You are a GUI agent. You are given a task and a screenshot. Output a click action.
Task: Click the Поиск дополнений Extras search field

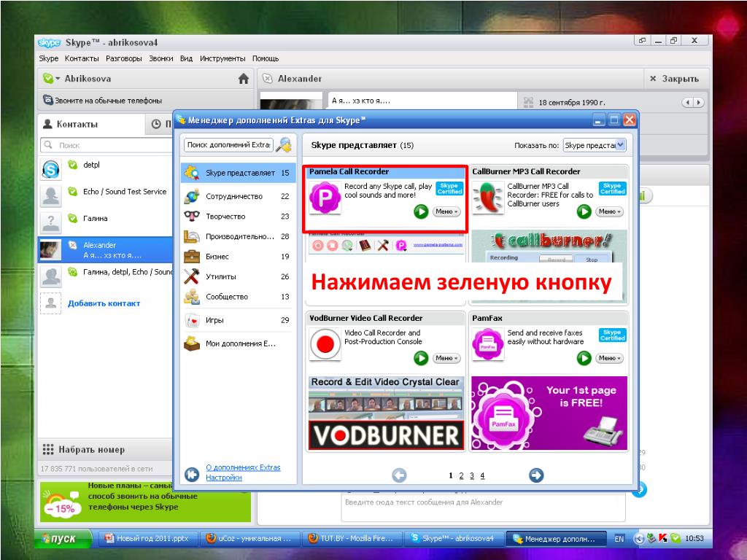[228, 145]
